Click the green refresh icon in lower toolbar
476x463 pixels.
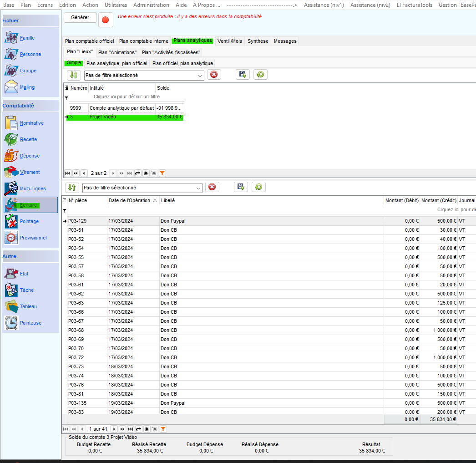tap(258, 187)
